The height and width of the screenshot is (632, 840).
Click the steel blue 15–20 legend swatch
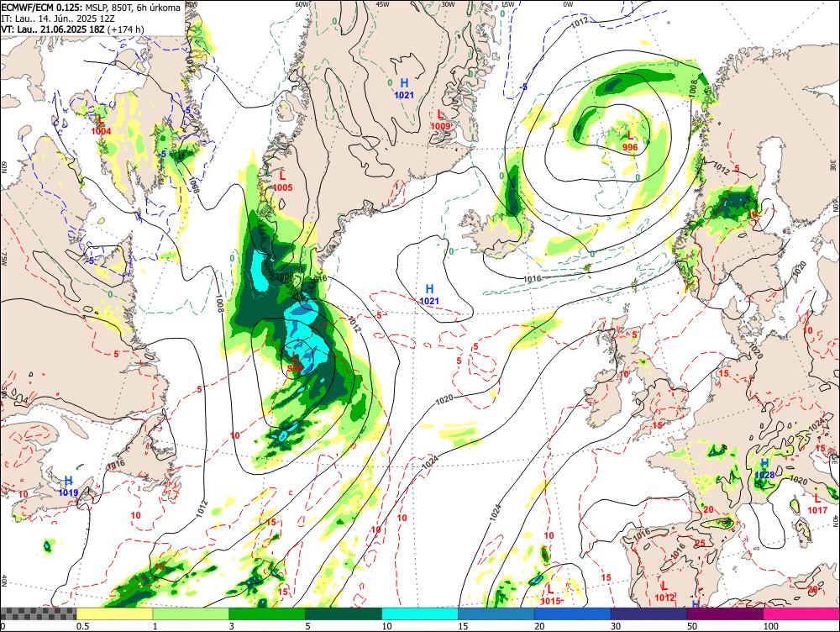[496, 614]
